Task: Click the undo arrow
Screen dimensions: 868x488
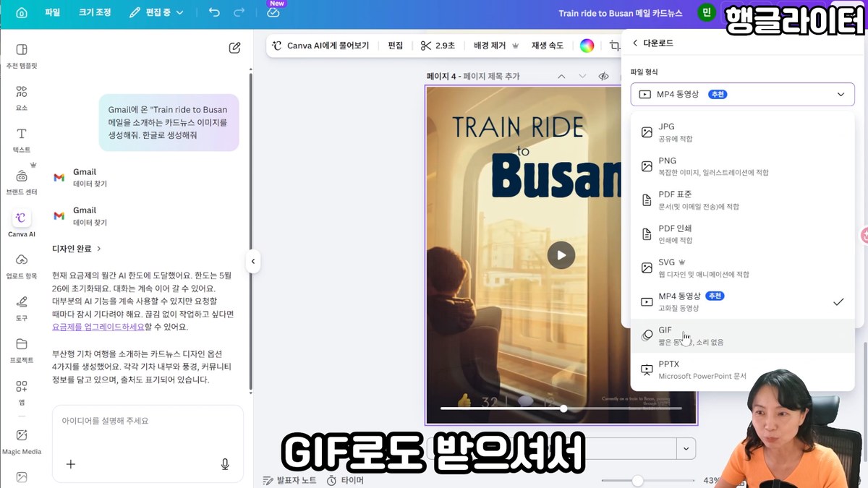Action: click(x=214, y=12)
